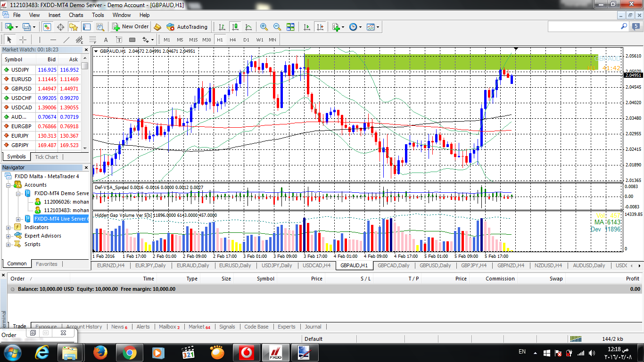Expand the FXDD-MT4 Live Server node
644x362 pixels.
pos(18,219)
